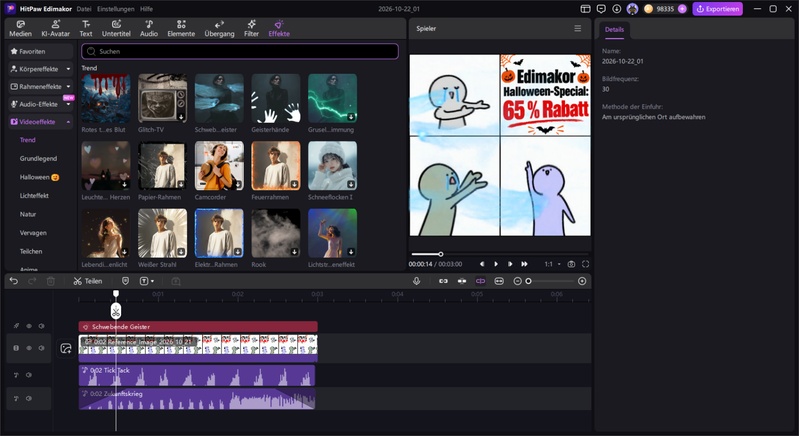
Task: Select the Vervagen subcategory
Action: [33, 233]
